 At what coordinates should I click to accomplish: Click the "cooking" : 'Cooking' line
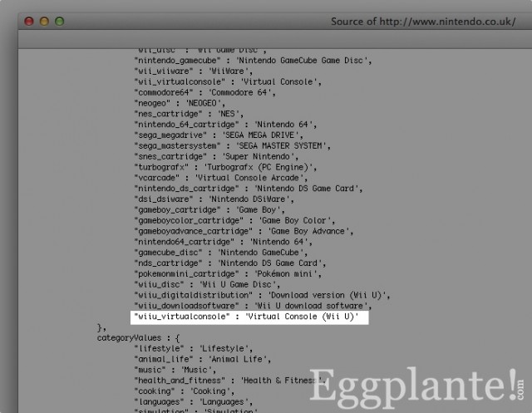point(185,391)
